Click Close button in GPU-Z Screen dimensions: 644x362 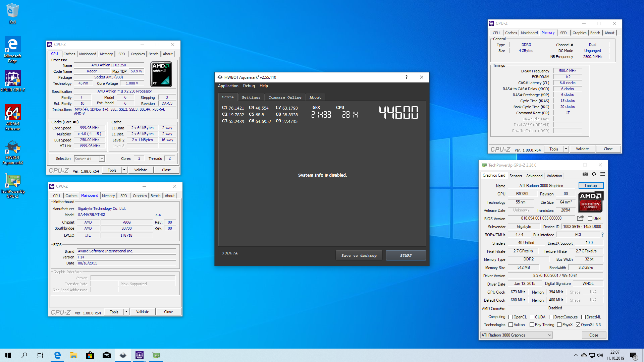tap(594, 335)
